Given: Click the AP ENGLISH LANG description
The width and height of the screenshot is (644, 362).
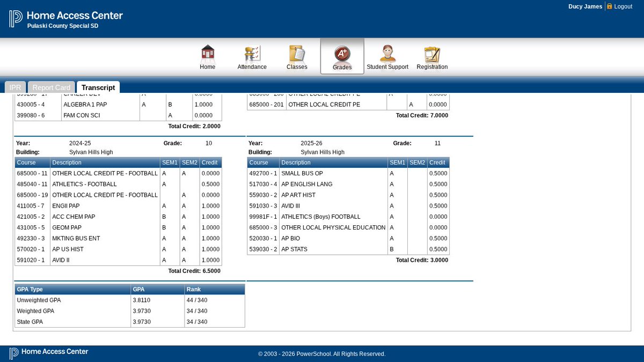Looking at the screenshot, I should coord(307,184).
